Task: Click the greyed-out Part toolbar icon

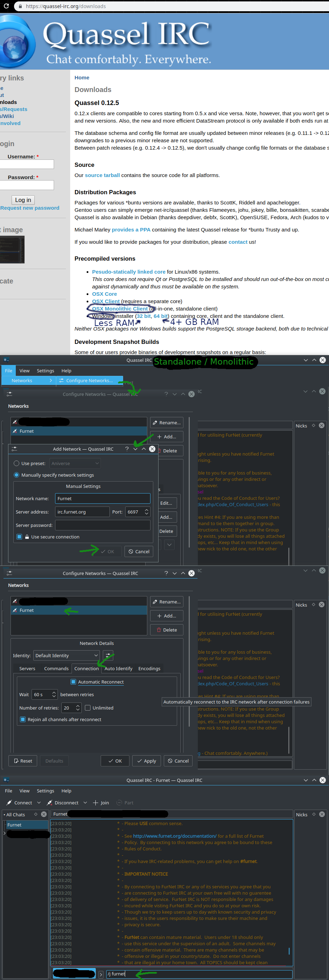Action: point(119,803)
